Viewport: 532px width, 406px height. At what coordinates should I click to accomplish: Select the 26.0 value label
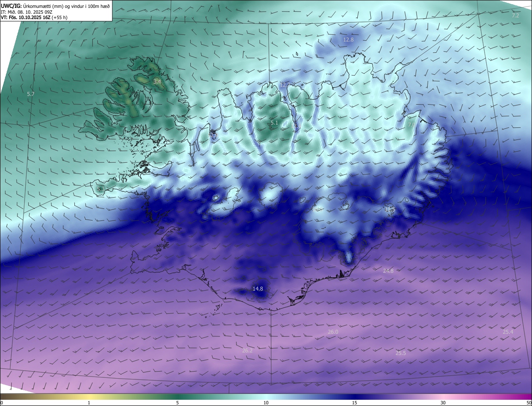[x=333, y=332]
